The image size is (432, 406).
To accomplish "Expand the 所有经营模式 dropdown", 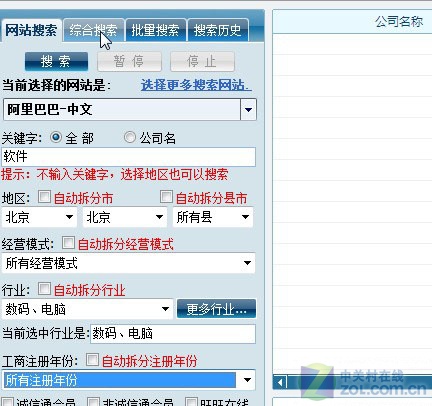I will point(128,263).
